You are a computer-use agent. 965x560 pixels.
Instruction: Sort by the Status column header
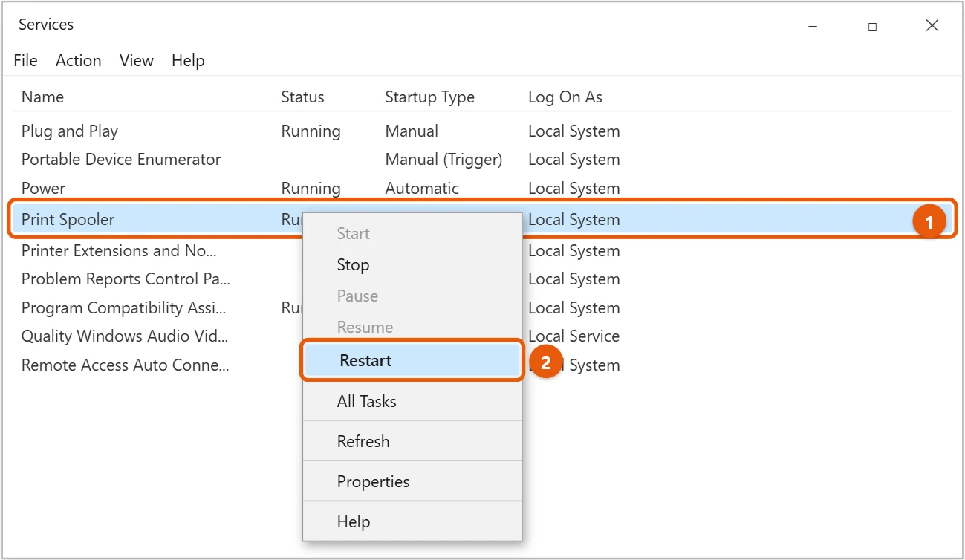pos(302,97)
